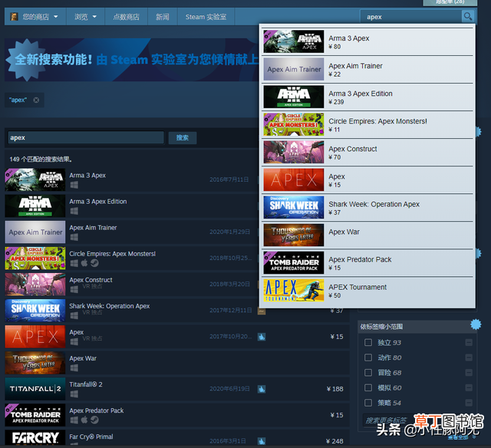Select Apex Construct suggestion in the dropdown

pos(367,152)
